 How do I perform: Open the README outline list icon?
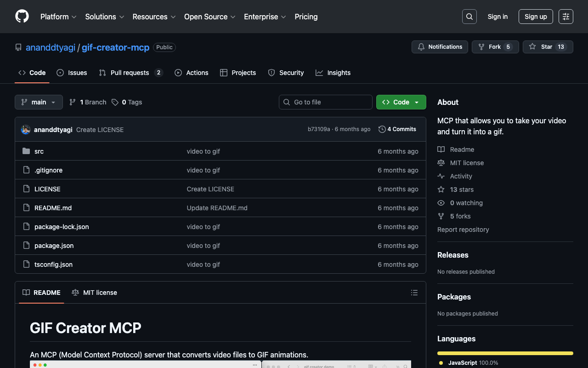click(414, 293)
